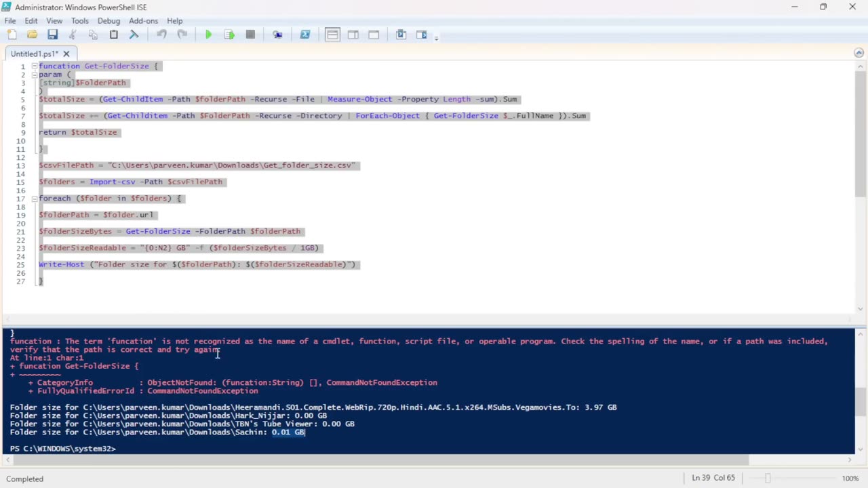Show script pane on right layout
Screen dimensions: 868x488
point(353,35)
